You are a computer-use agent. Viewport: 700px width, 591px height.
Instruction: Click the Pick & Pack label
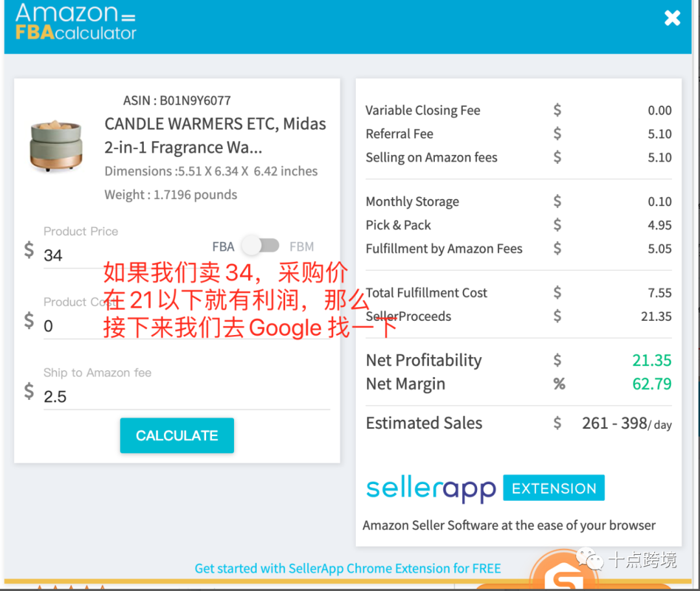(x=398, y=225)
